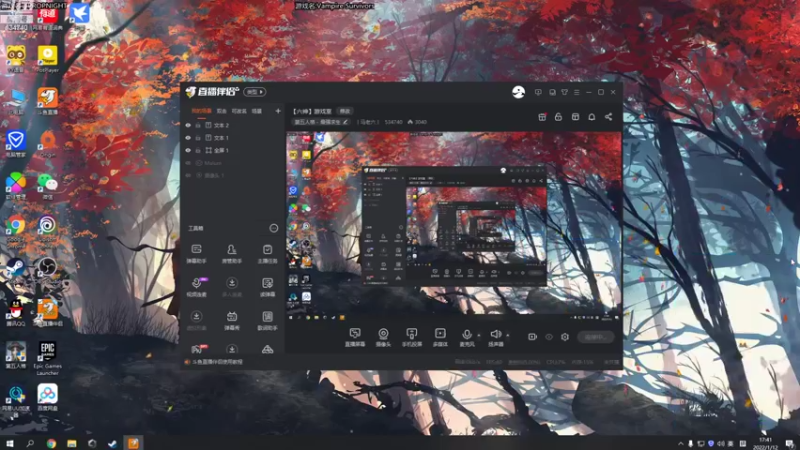Expand toolbox more options circle button

click(x=274, y=228)
